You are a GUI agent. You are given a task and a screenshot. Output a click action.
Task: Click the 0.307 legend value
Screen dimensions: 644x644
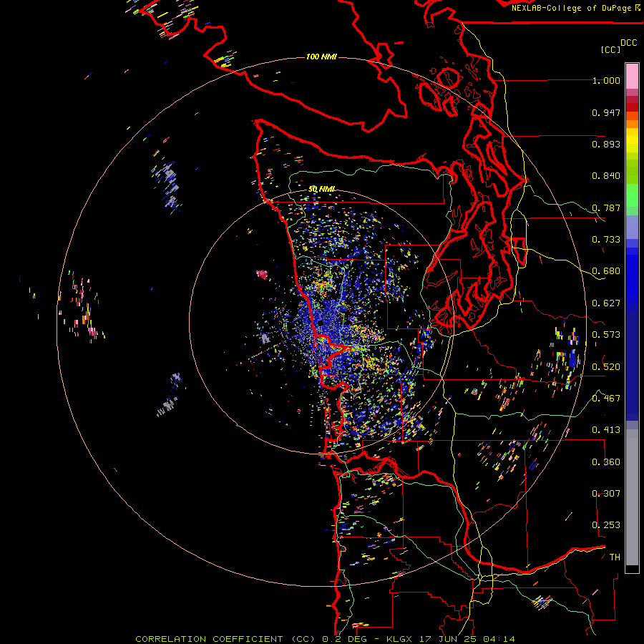point(606,494)
